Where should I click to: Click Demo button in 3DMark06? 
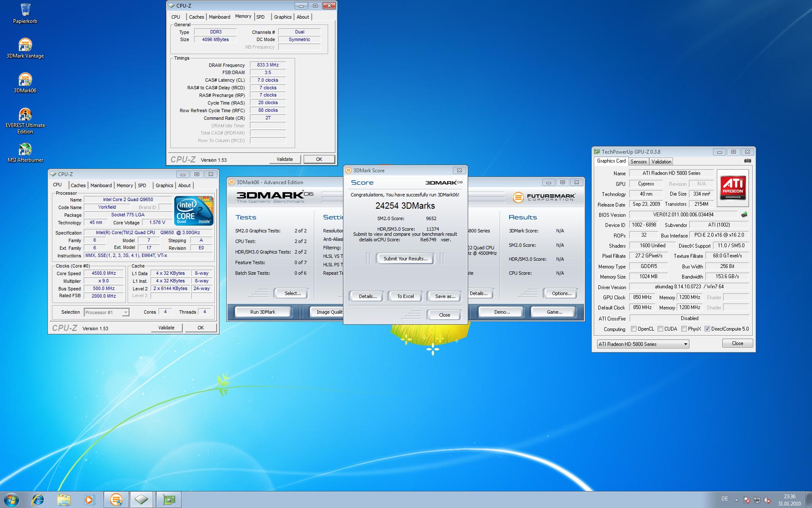(502, 312)
